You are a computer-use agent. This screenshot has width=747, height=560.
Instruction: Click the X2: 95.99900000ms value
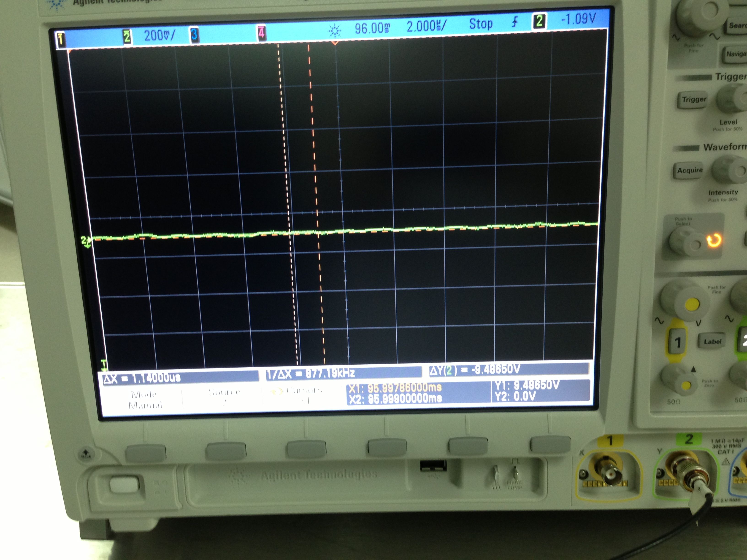[395, 399]
